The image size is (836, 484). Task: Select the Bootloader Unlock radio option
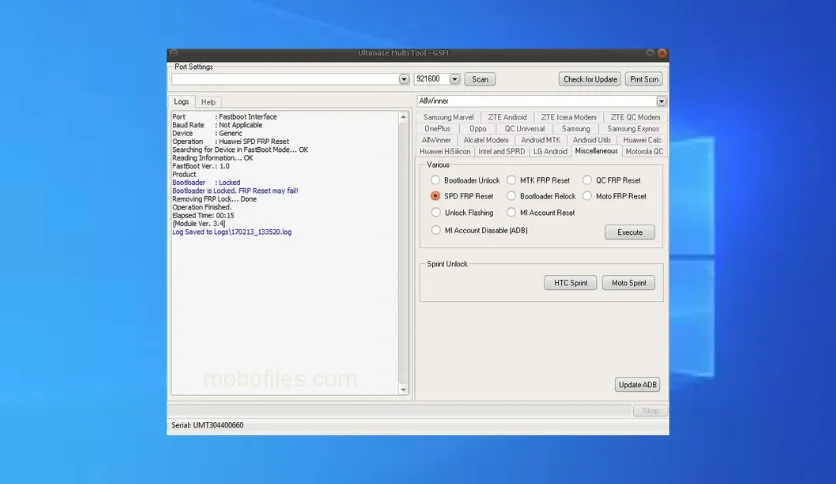(436, 180)
